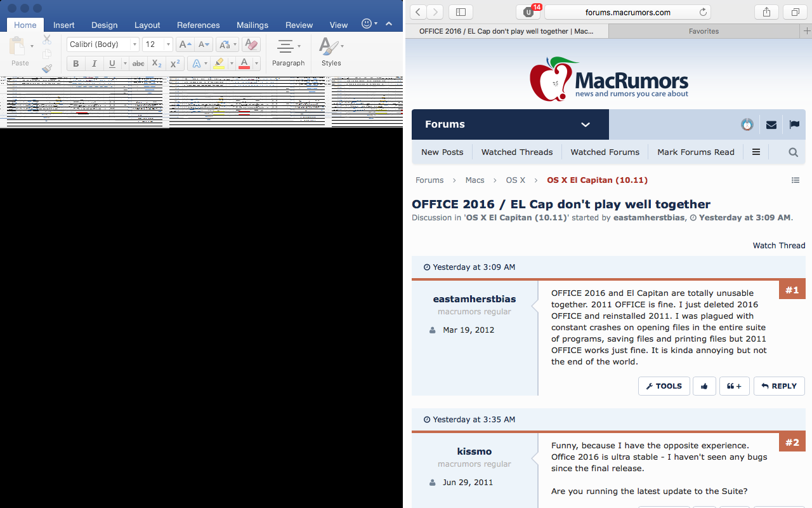Viewport: 812px width, 508px height.
Task: Switch to the Layout ribbon tab
Action: point(147,25)
